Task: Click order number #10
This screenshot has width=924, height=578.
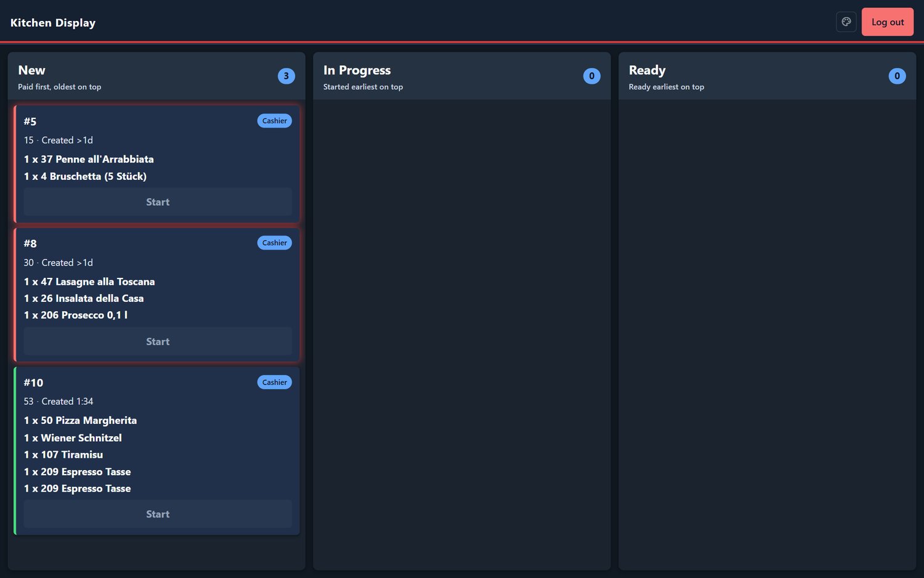Action: point(34,383)
